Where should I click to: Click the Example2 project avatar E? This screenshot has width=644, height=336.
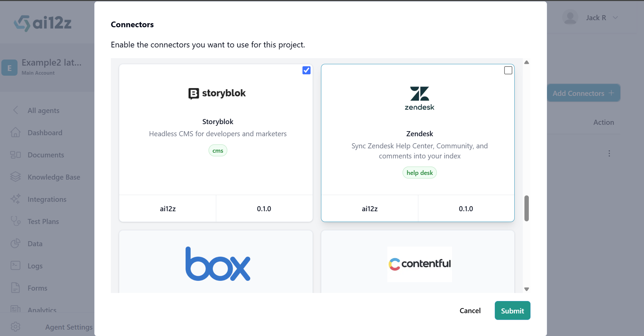click(x=9, y=68)
